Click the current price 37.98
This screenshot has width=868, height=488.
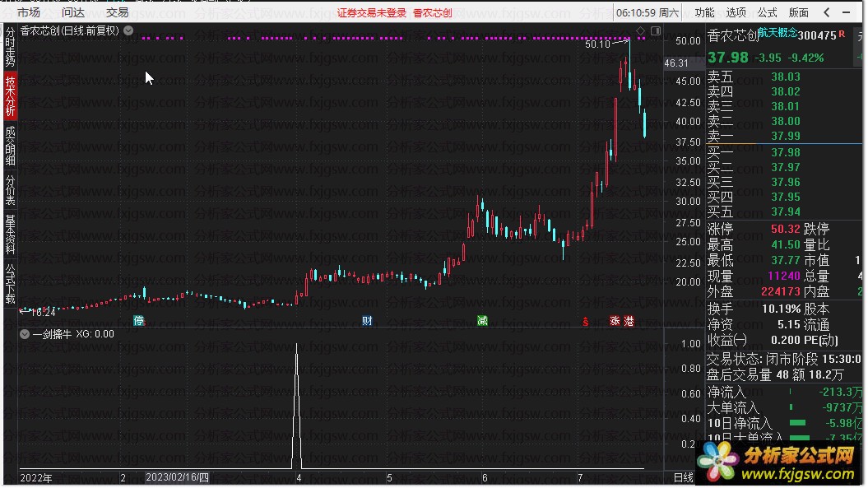[x=727, y=57]
